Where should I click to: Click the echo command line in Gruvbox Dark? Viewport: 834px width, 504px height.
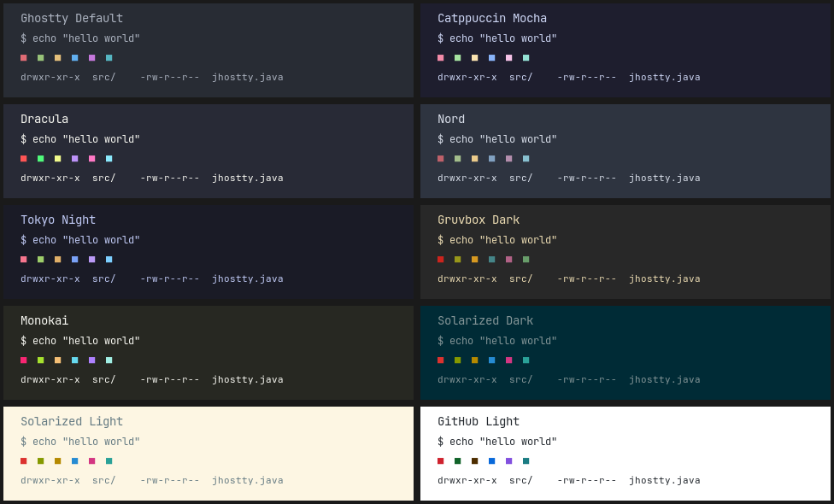[497, 240]
